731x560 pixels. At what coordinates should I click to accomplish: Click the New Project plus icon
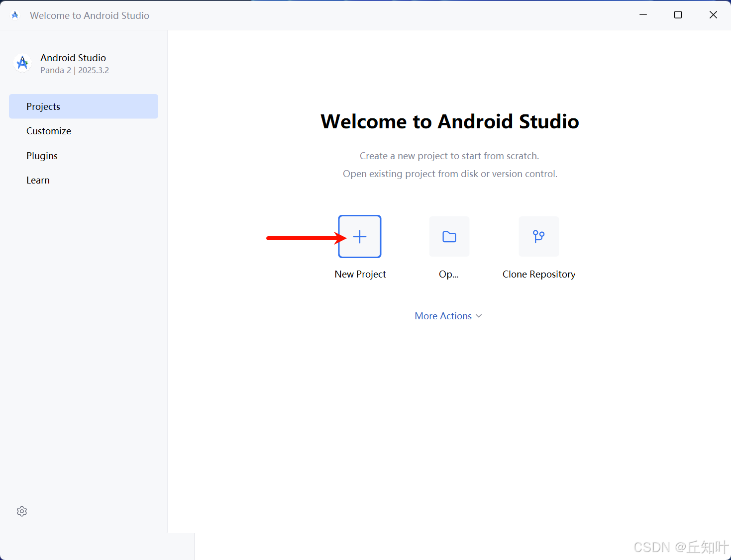click(x=360, y=237)
